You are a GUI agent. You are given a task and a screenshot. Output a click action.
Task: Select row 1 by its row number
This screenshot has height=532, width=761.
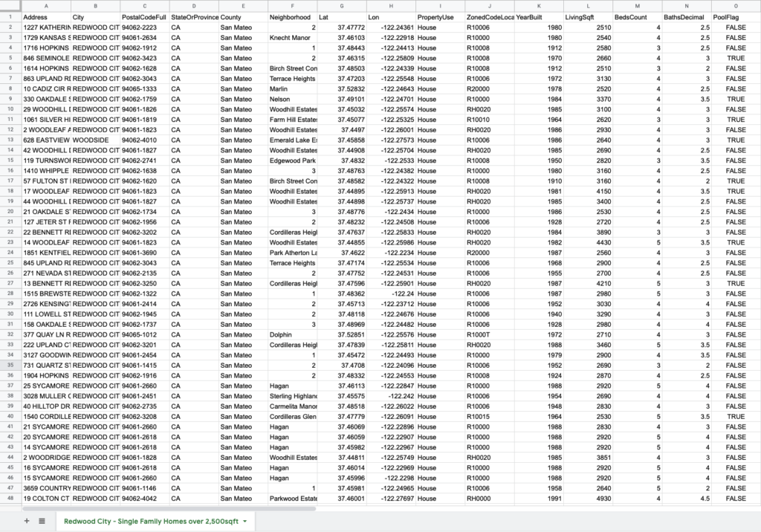pos(10,17)
